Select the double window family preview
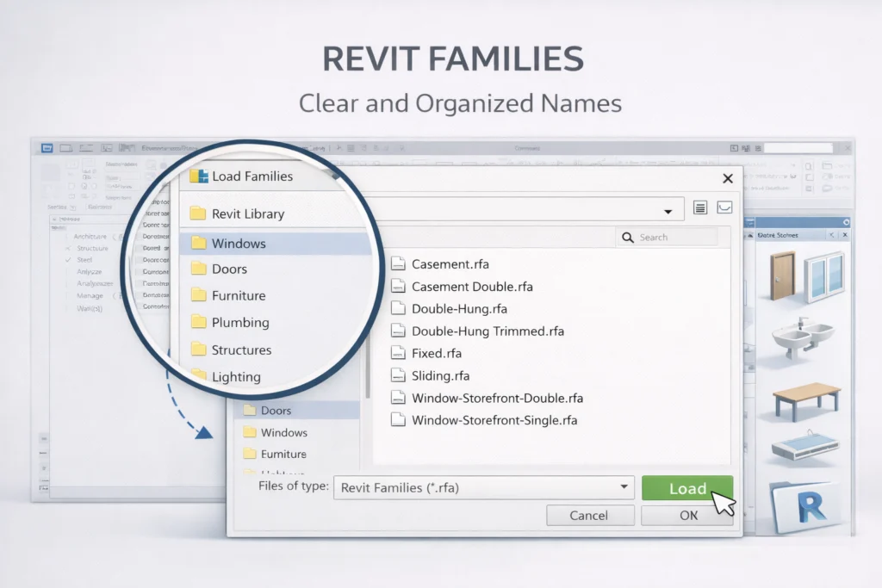Image resolution: width=882 pixels, height=588 pixels. (823, 276)
